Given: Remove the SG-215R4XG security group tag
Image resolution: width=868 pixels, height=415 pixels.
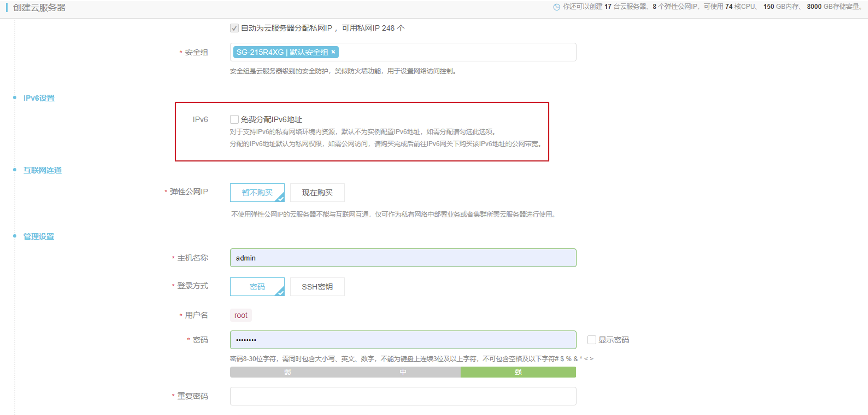Looking at the screenshot, I should (333, 52).
